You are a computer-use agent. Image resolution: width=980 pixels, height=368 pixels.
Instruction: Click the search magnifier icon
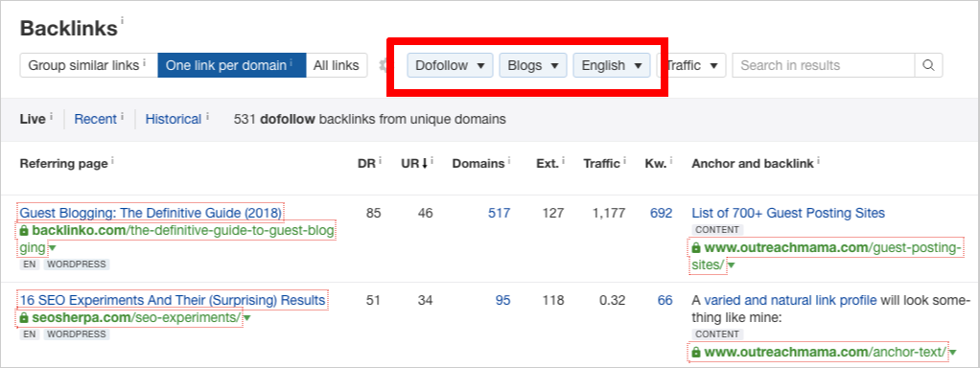pyautogui.click(x=929, y=65)
